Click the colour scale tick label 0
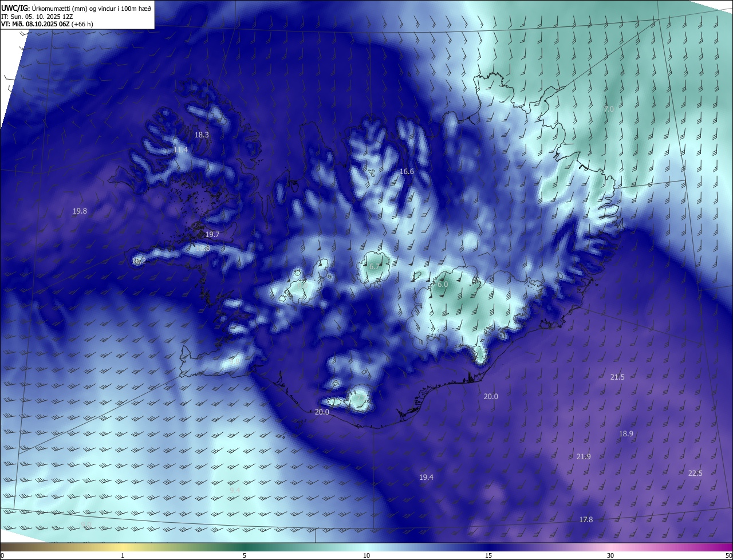 click(2, 556)
